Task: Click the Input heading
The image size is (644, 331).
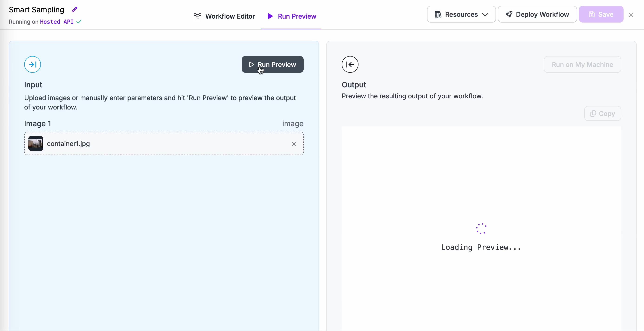Action: click(x=33, y=85)
